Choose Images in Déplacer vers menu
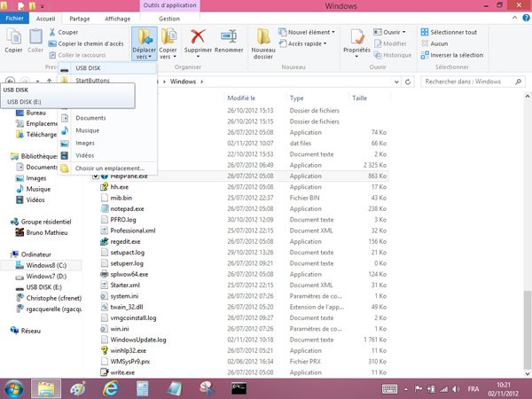Image resolution: width=532 pixels, height=399 pixels. point(108,143)
